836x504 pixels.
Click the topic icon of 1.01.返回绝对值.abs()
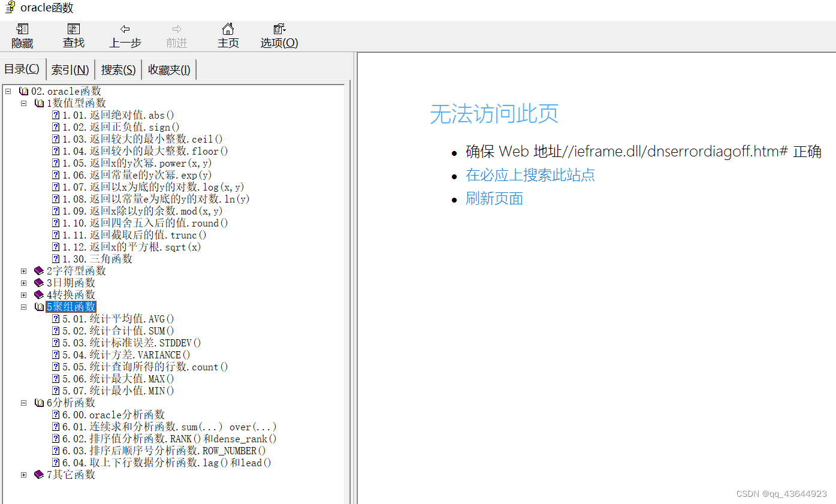(x=56, y=115)
